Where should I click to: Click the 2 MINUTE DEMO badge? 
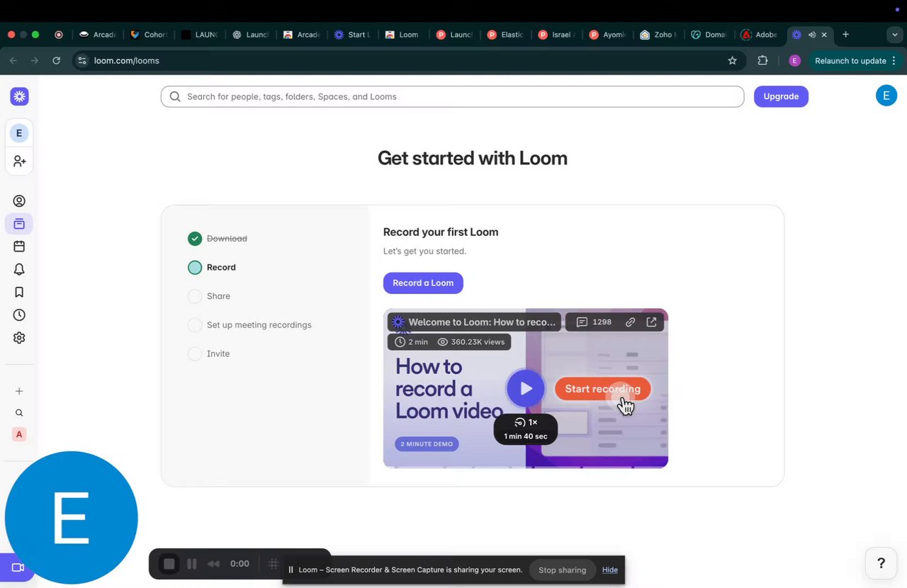pyautogui.click(x=427, y=444)
